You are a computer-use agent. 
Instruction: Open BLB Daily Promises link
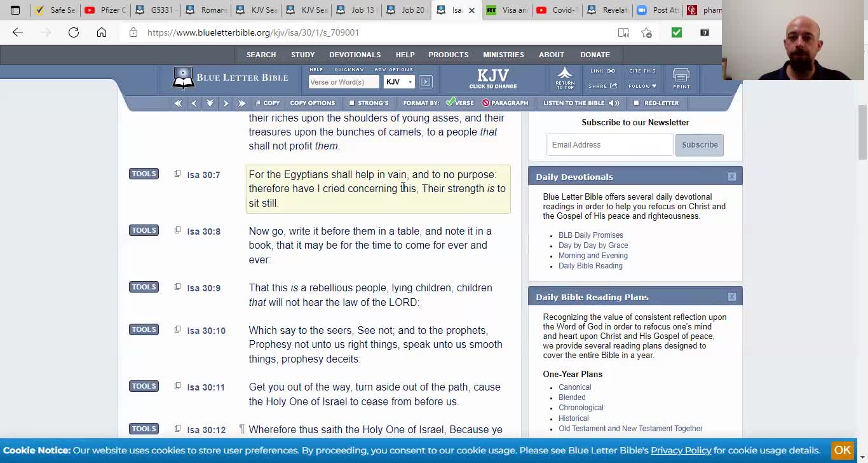point(591,235)
